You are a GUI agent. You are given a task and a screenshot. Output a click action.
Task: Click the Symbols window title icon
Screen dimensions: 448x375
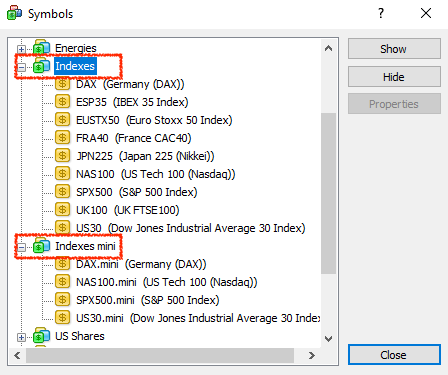[x=14, y=13]
